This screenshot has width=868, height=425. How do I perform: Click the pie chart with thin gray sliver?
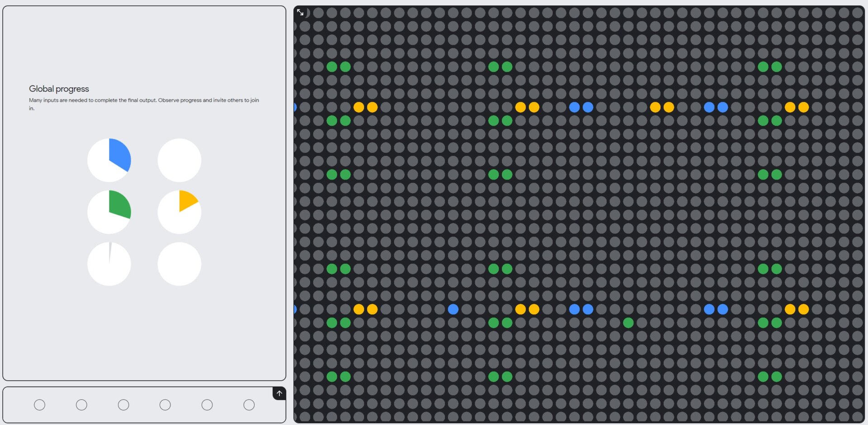[109, 264]
